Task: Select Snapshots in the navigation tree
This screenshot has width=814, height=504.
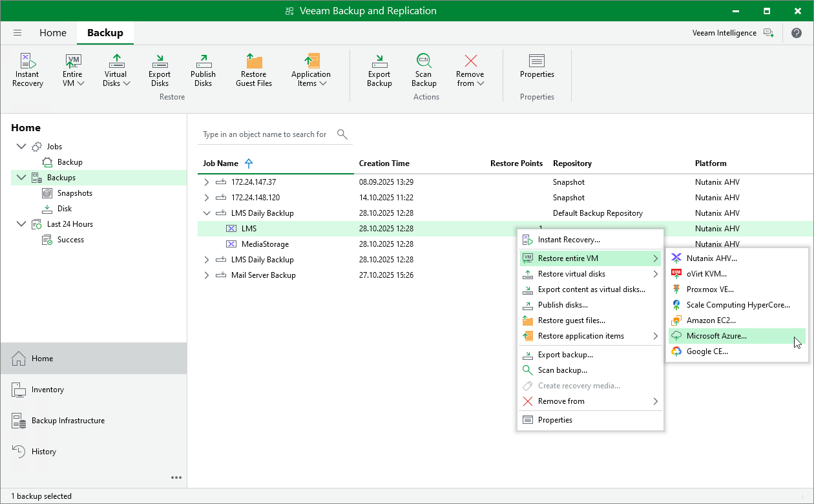Action: (74, 193)
